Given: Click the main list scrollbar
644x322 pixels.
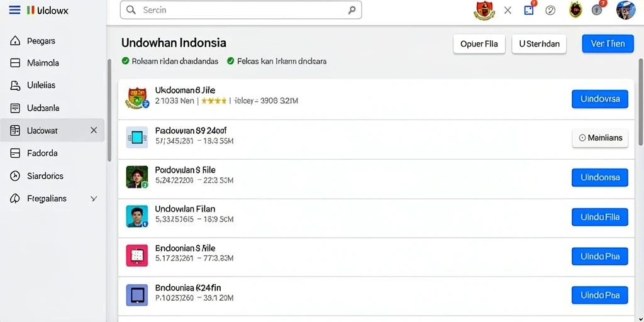Looking at the screenshot, I should (641, 102).
